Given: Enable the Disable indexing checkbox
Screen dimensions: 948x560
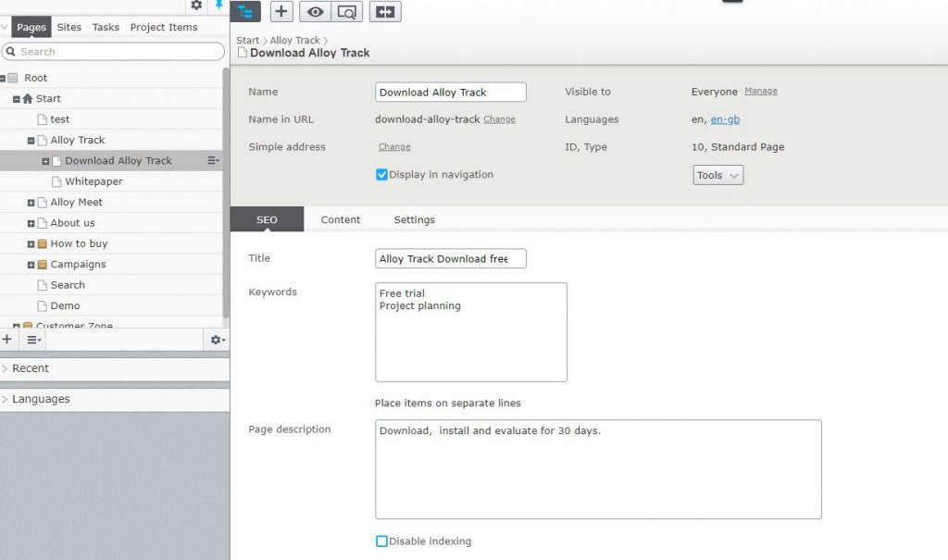Looking at the screenshot, I should [x=381, y=541].
